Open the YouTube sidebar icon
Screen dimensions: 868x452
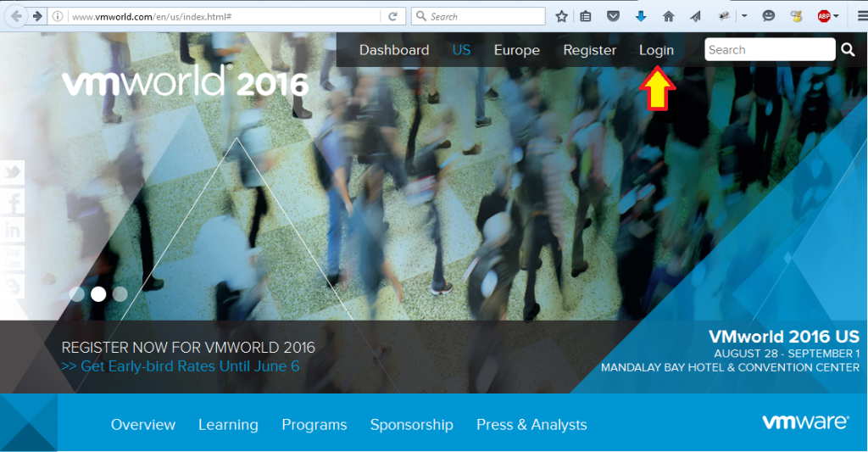point(12,257)
